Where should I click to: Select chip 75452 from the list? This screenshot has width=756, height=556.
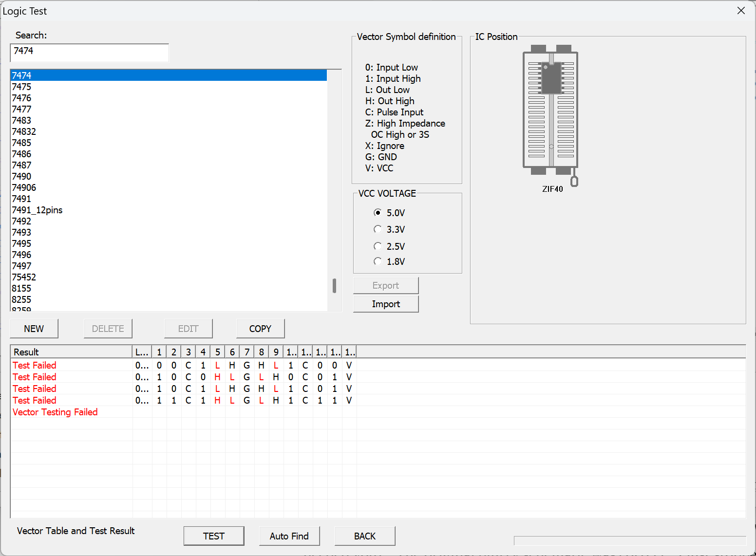click(24, 277)
